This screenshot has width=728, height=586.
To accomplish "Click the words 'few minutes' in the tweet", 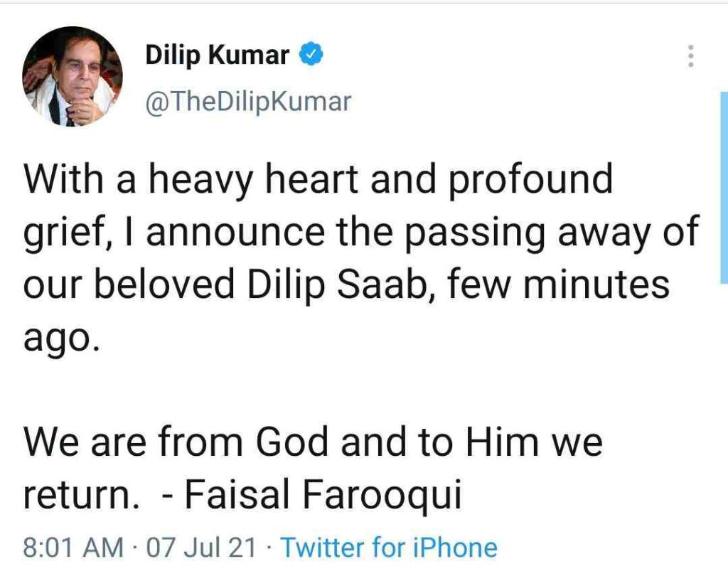I will tap(559, 283).
